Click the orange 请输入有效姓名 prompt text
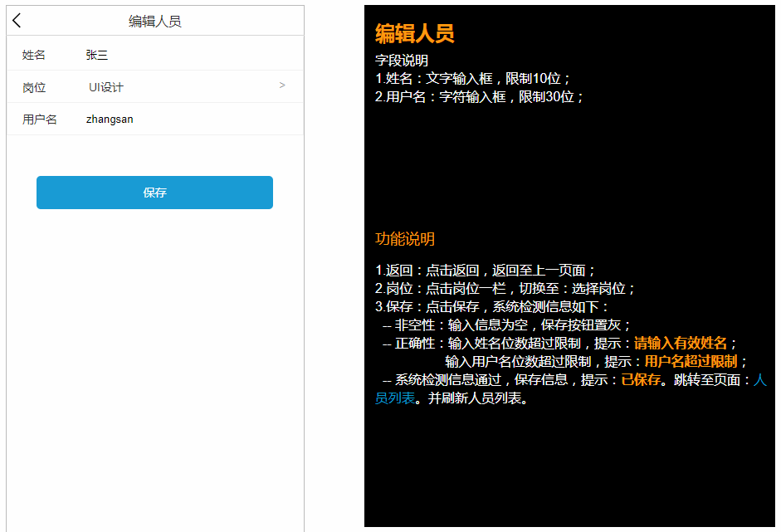 (680, 344)
